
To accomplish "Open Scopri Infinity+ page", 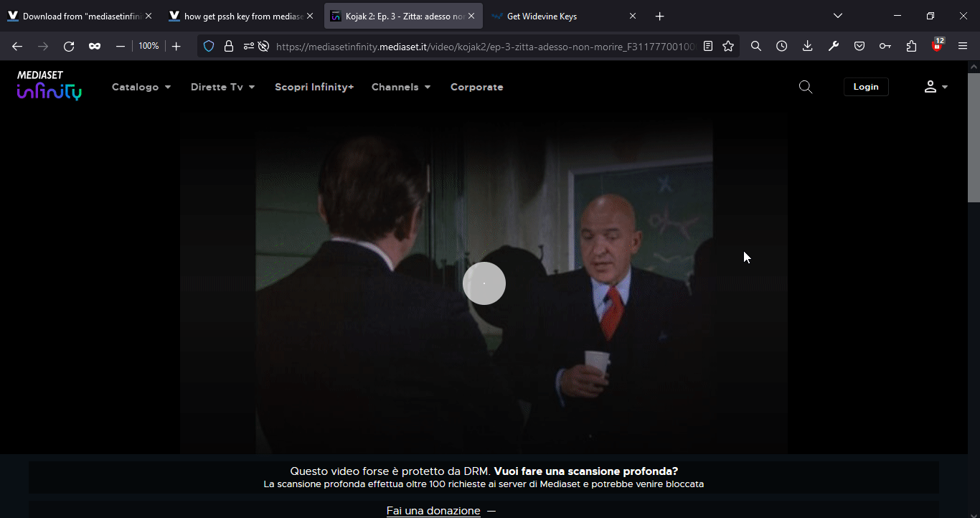I will [x=314, y=87].
